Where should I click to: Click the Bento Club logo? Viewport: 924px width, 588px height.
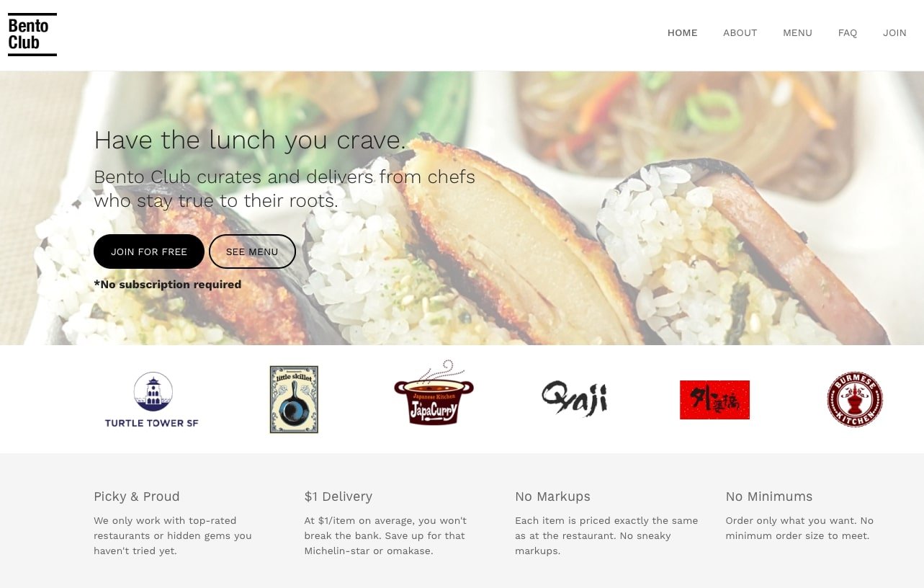click(x=32, y=35)
